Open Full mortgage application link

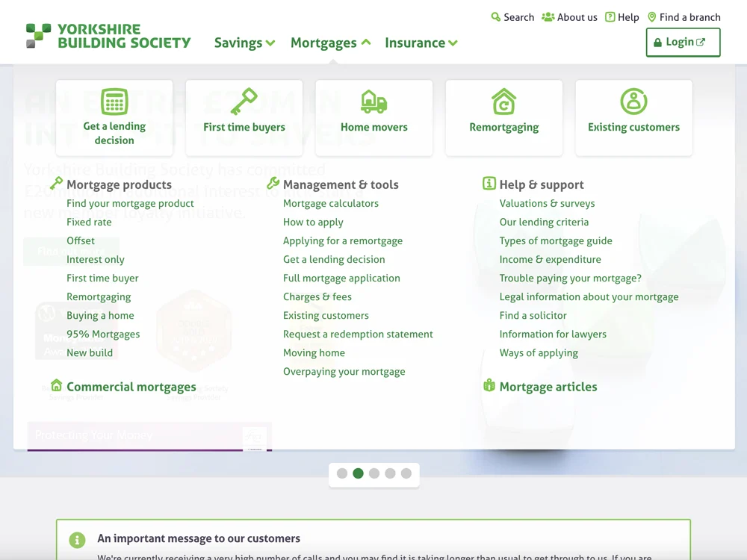[x=341, y=278]
